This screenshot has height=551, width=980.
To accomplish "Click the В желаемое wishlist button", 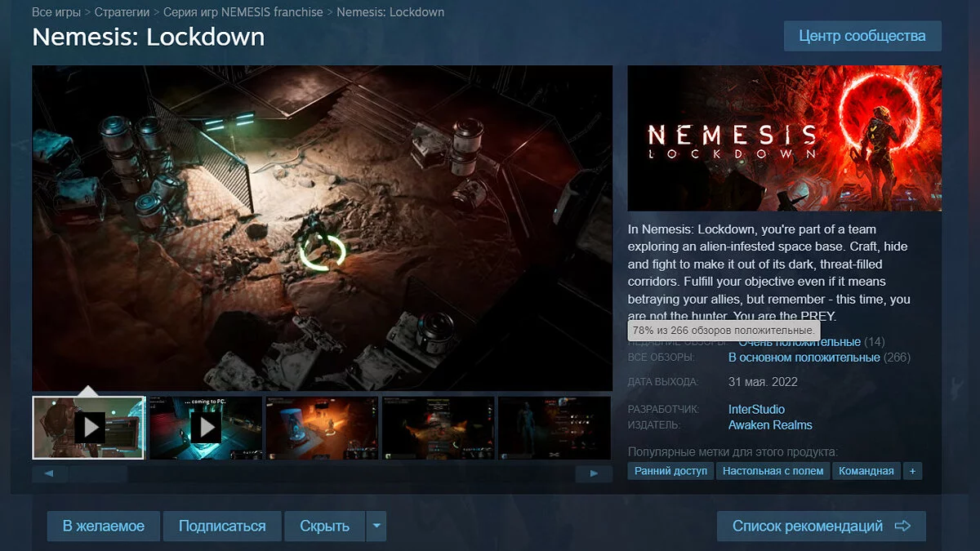I will 104,527.
